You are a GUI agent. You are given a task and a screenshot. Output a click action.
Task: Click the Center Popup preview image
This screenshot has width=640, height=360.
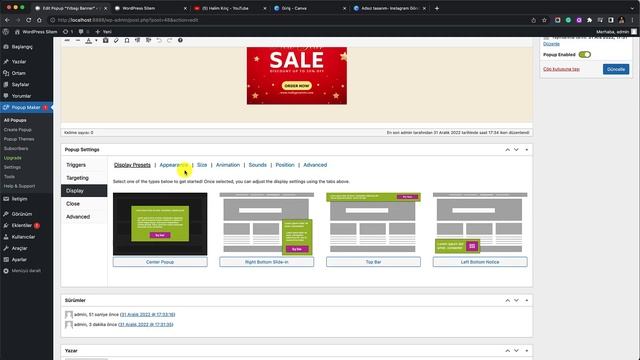pos(160,224)
